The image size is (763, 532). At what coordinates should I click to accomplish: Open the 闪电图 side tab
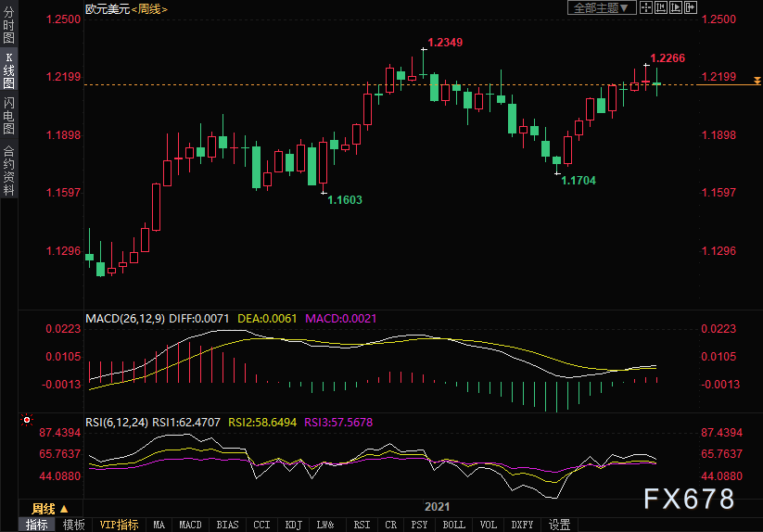pyautogui.click(x=8, y=115)
